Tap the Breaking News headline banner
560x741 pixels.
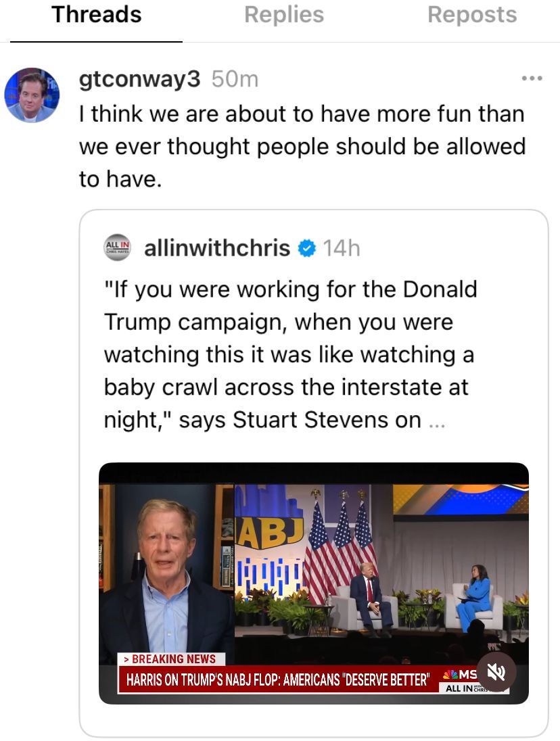277,678
